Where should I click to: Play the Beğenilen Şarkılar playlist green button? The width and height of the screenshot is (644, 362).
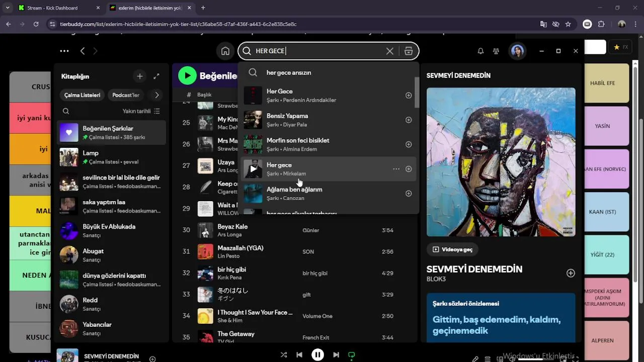click(x=187, y=76)
